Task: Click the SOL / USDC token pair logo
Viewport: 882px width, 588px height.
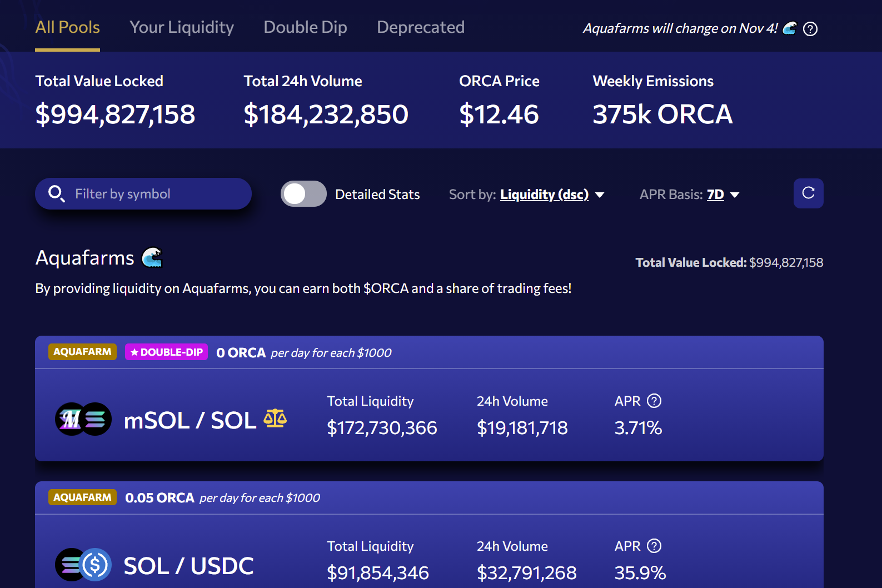Action: pos(83,565)
